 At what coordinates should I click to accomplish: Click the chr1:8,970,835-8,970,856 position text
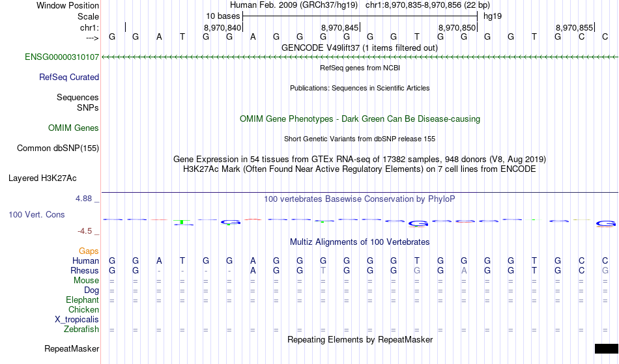click(427, 5)
